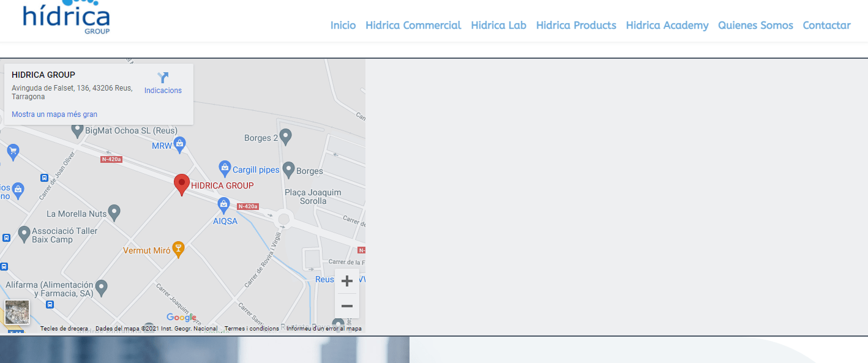868x363 pixels.
Task: Click the MRW shopping bag pin
Action: [x=179, y=145]
